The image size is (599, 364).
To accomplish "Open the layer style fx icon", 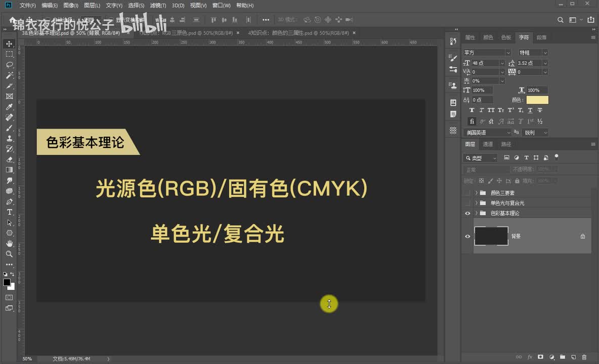I will pyautogui.click(x=530, y=357).
